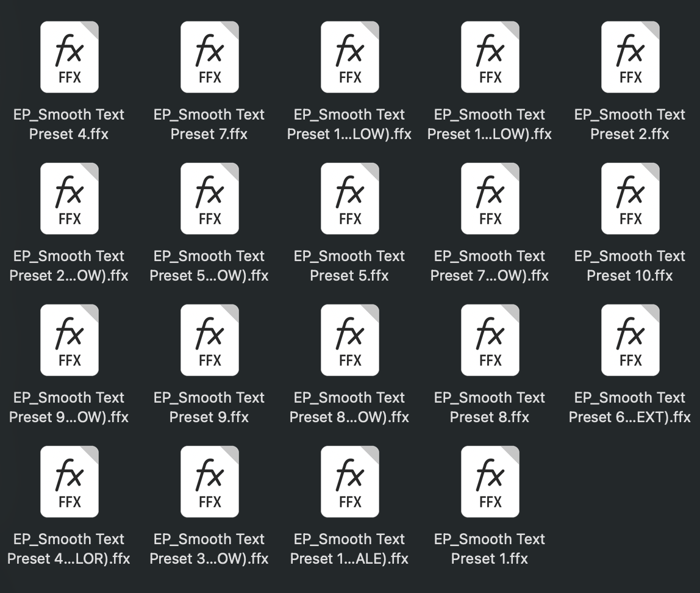The height and width of the screenshot is (593, 700).
Task: Select the Preset 5...OW).ffx file icon
Action: (210, 199)
